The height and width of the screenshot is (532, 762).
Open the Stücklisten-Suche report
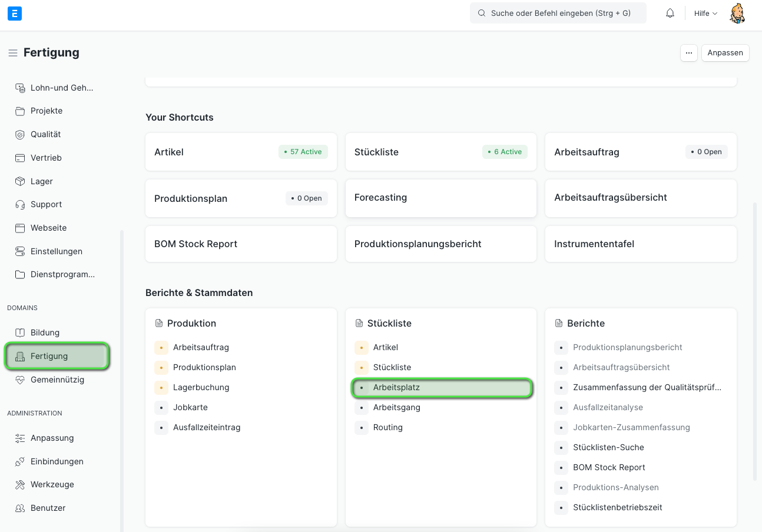pyautogui.click(x=608, y=447)
